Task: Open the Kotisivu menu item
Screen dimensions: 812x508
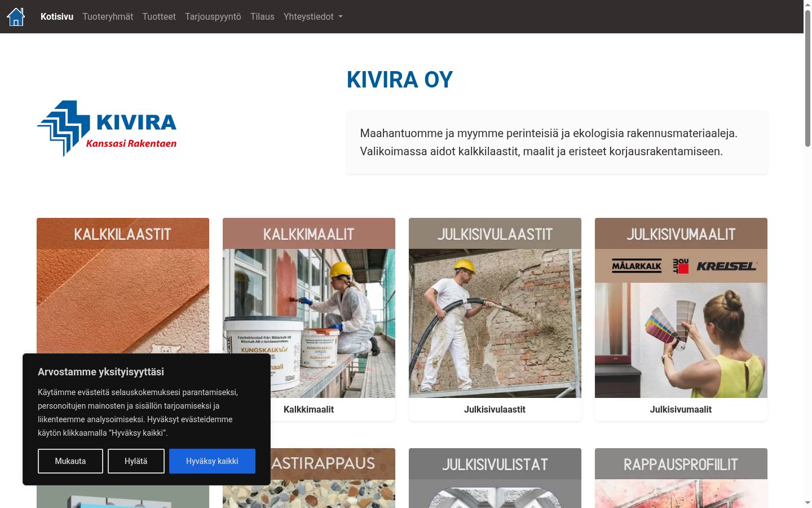Action: [x=57, y=17]
